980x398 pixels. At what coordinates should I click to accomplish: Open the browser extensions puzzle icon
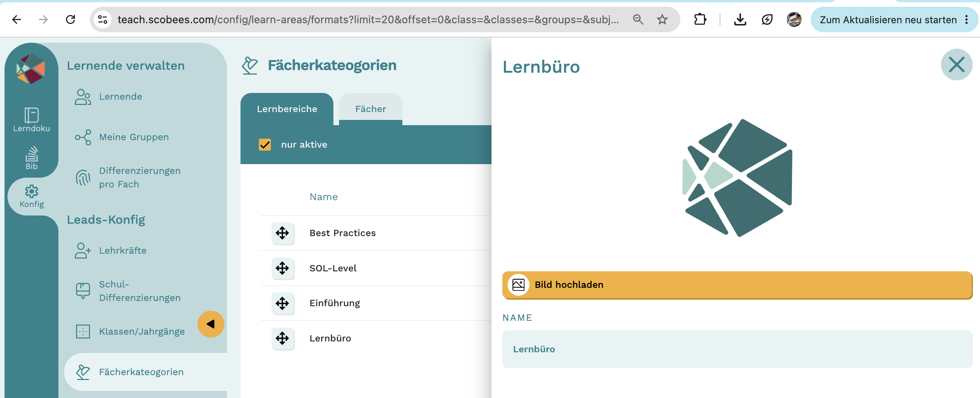click(700, 19)
